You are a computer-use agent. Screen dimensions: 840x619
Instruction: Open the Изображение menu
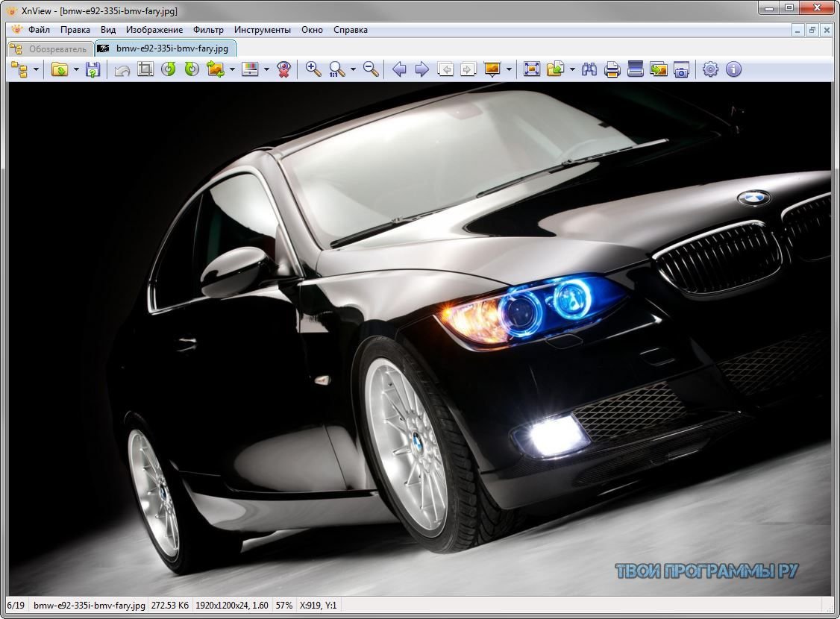pyautogui.click(x=154, y=30)
